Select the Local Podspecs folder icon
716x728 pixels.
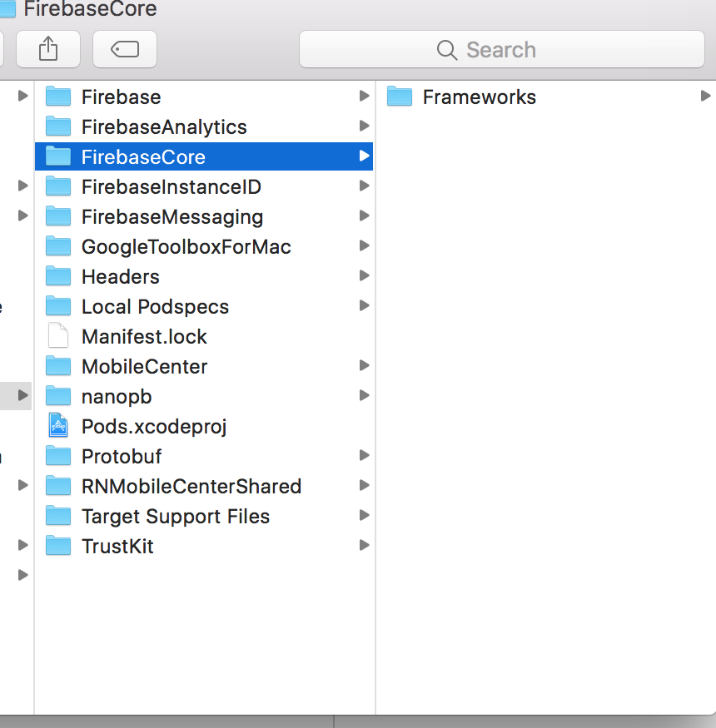click(58, 305)
